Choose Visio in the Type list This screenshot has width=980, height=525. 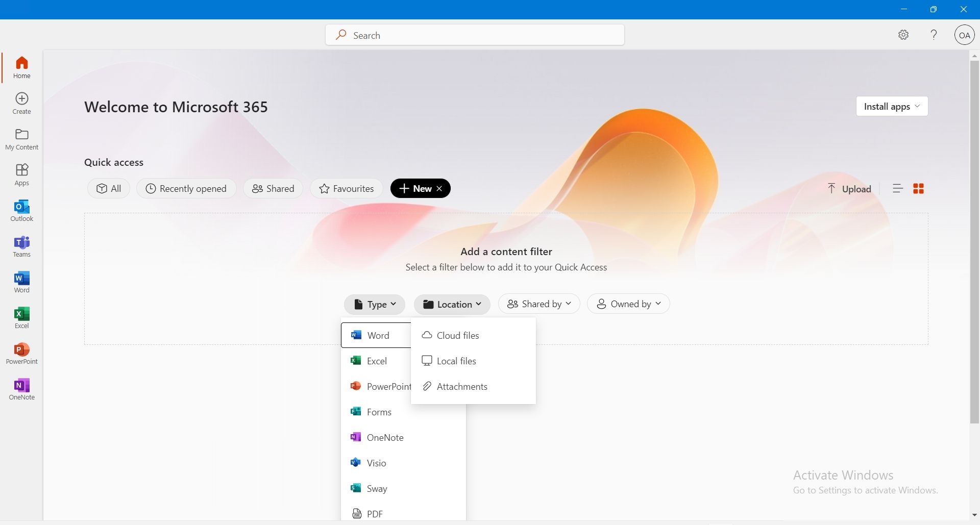403,463
